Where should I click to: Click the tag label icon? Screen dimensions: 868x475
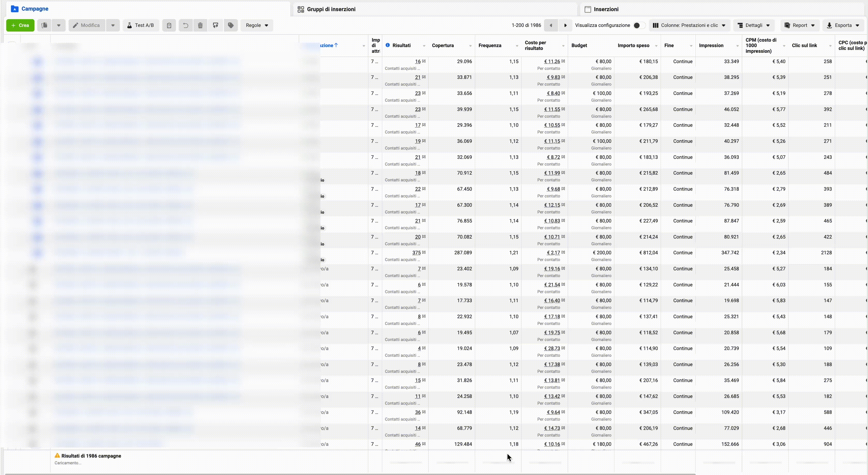point(231,25)
